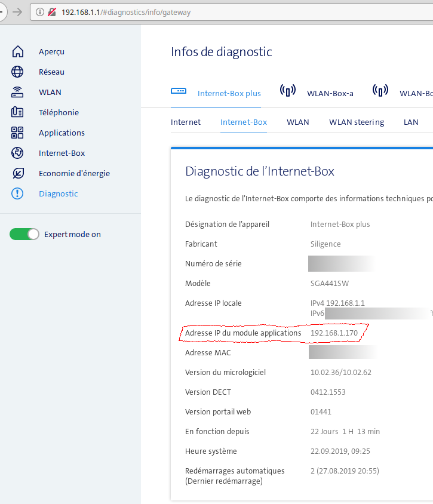Screen dimensions: 433x504
Task: Click the site information icon in address bar
Action: pyautogui.click(x=40, y=12)
